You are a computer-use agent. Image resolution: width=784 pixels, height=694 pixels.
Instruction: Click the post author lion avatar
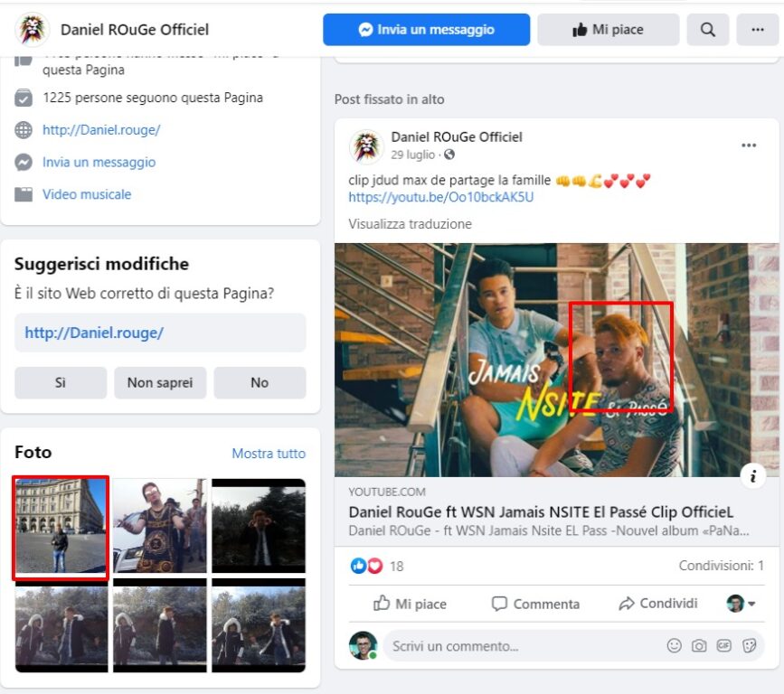(x=366, y=146)
